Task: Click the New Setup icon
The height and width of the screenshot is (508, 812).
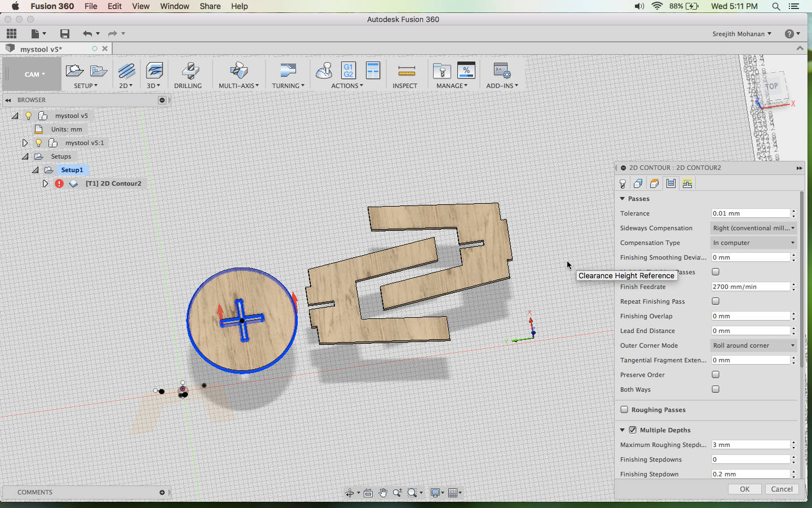Action: [x=74, y=71]
